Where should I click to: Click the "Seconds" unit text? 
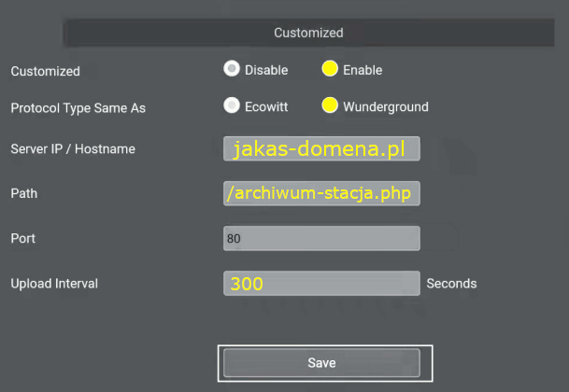coord(451,284)
